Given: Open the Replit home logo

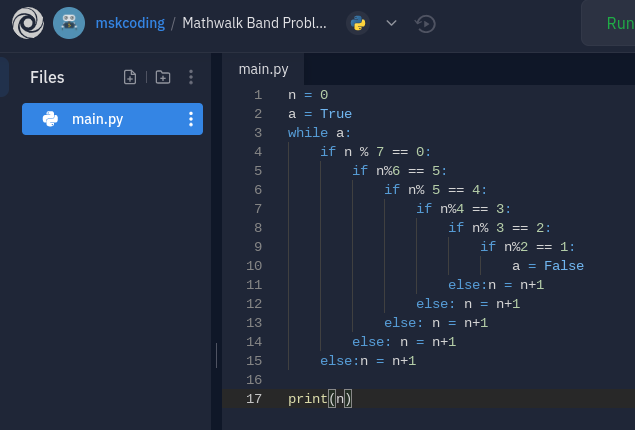Looking at the screenshot, I should pos(28,23).
